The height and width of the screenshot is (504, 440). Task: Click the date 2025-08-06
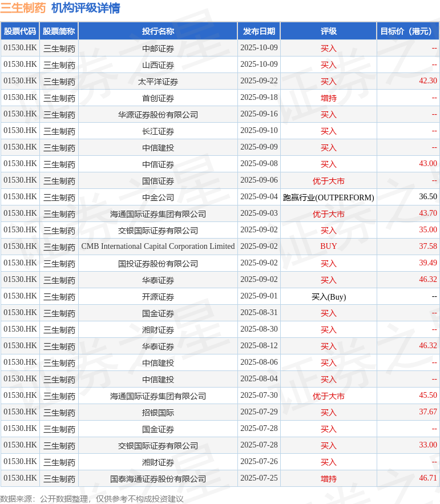(259, 362)
